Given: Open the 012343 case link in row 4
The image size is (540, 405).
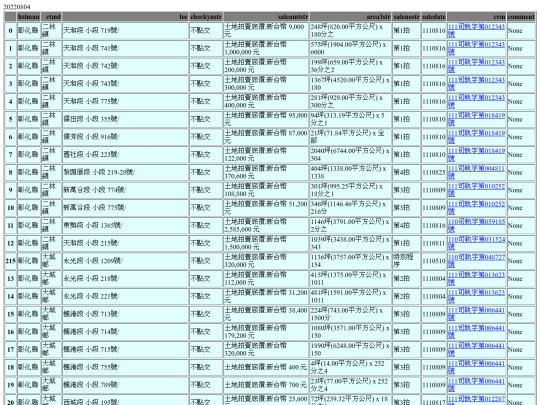Looking at the screenshot, I should (476, 102).
